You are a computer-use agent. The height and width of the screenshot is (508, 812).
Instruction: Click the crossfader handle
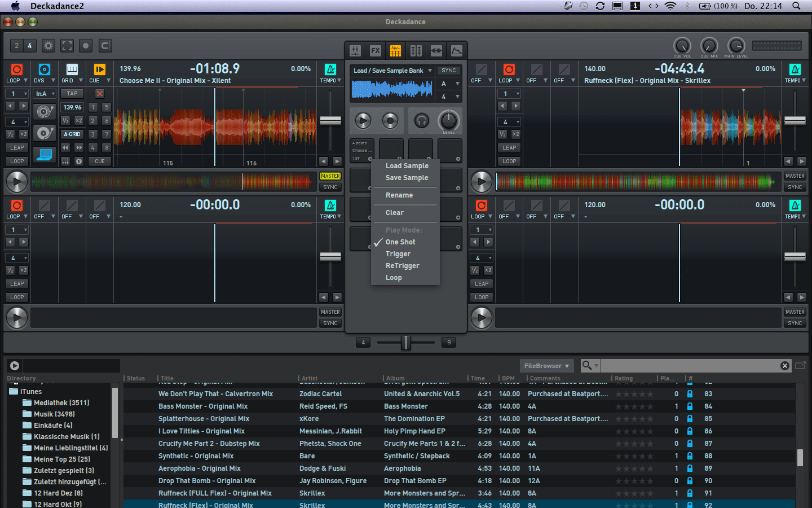[405, 342]
